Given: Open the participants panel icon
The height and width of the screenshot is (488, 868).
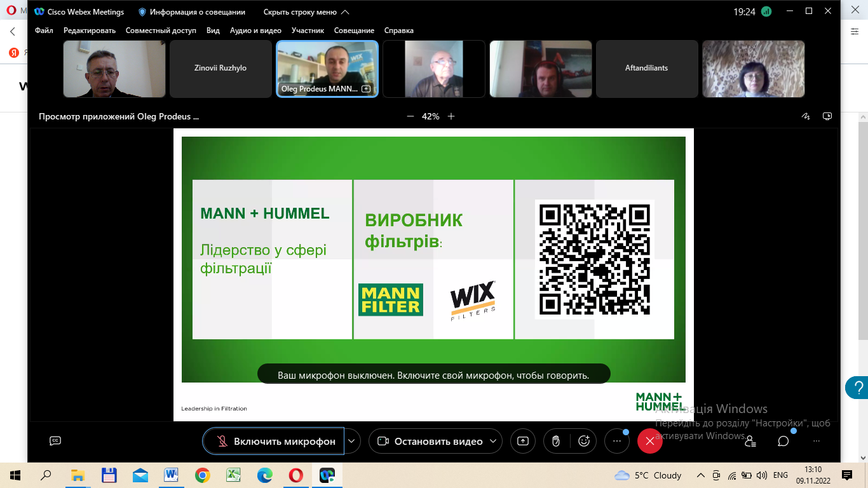Looking at the screenshot, I should coord(750,441).
